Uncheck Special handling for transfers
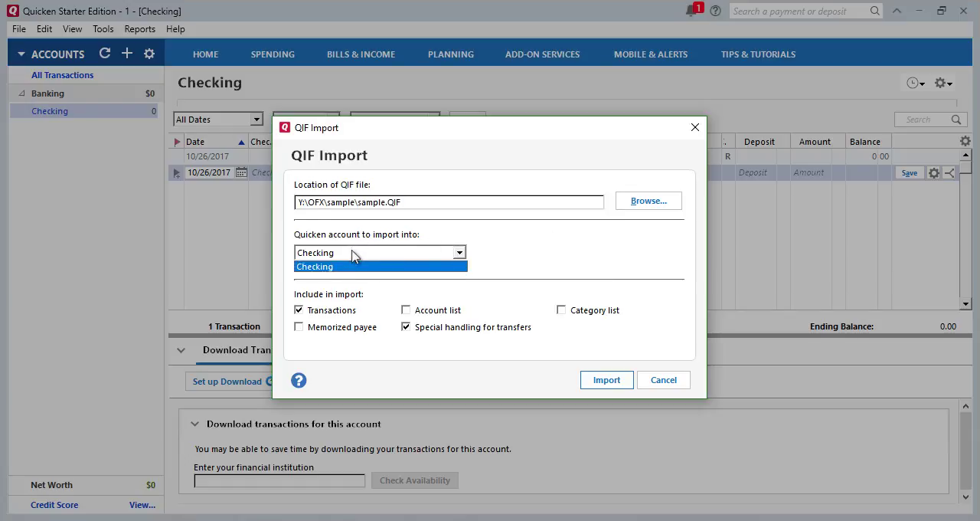The width and height of the screenshot is (980, 521). coord(406,327)
